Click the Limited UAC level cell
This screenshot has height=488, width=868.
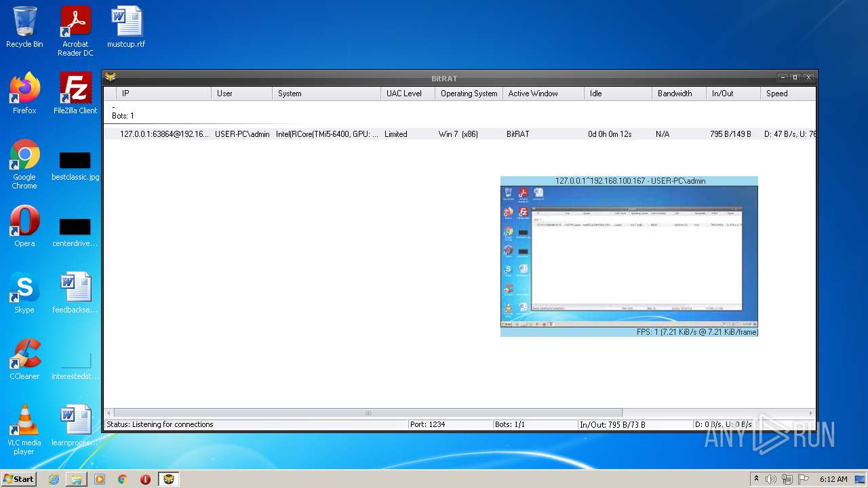coord(396,134)
